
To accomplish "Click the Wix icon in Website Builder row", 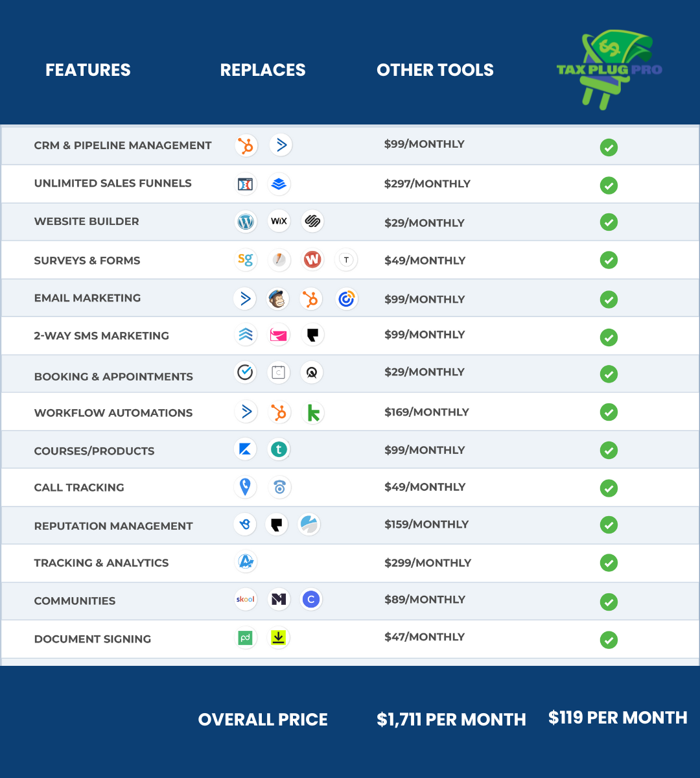I will coord(279,222).
